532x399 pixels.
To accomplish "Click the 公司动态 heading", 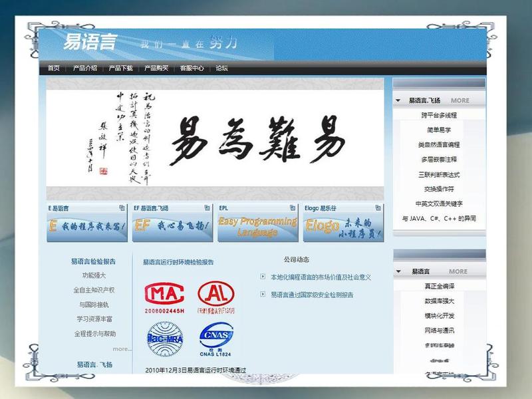I will 296,259.
